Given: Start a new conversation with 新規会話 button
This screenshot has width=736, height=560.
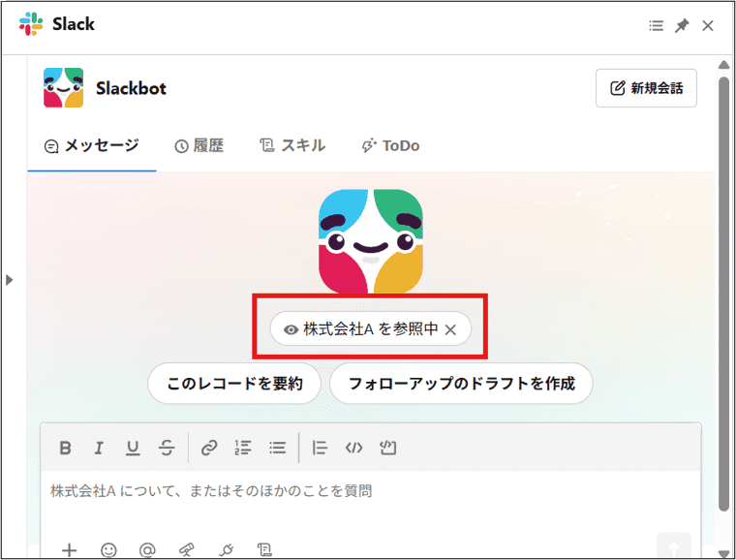Looking at the screenshot, I should click(x=646, y=88).
